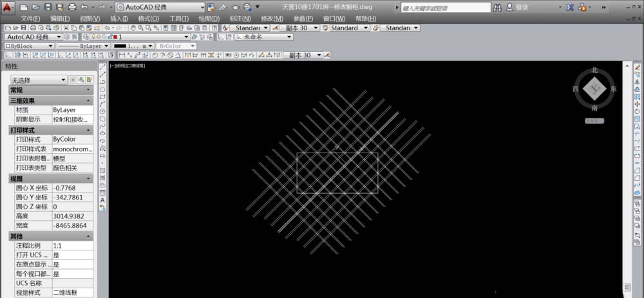Click the 注释比例 1:1 value
Viewport: 644px width, 298px height.
pos(72,245)
